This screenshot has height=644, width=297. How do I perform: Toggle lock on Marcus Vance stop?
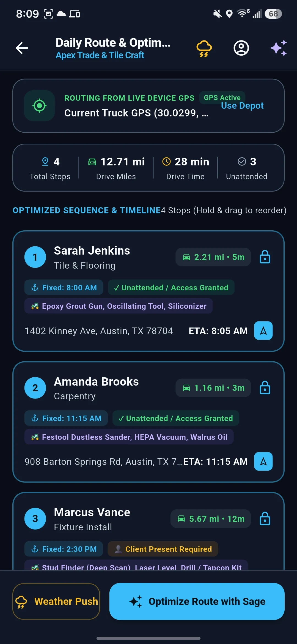(265, 519)
